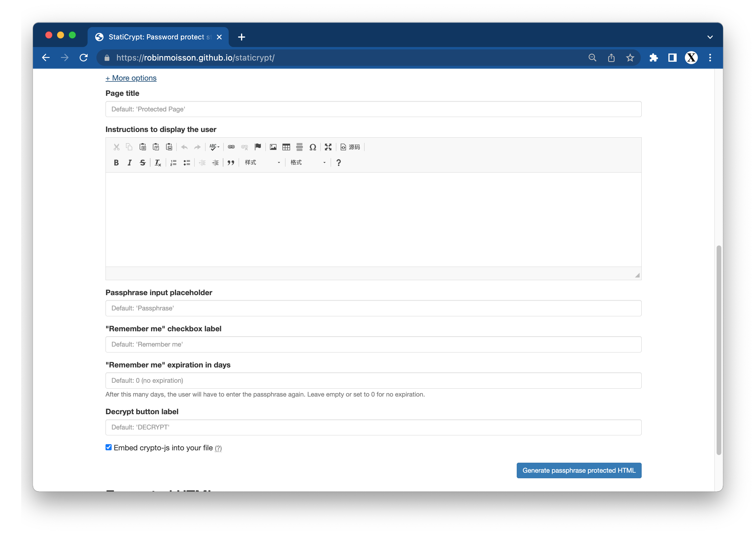Toggle italic formatting in editor

129,163
